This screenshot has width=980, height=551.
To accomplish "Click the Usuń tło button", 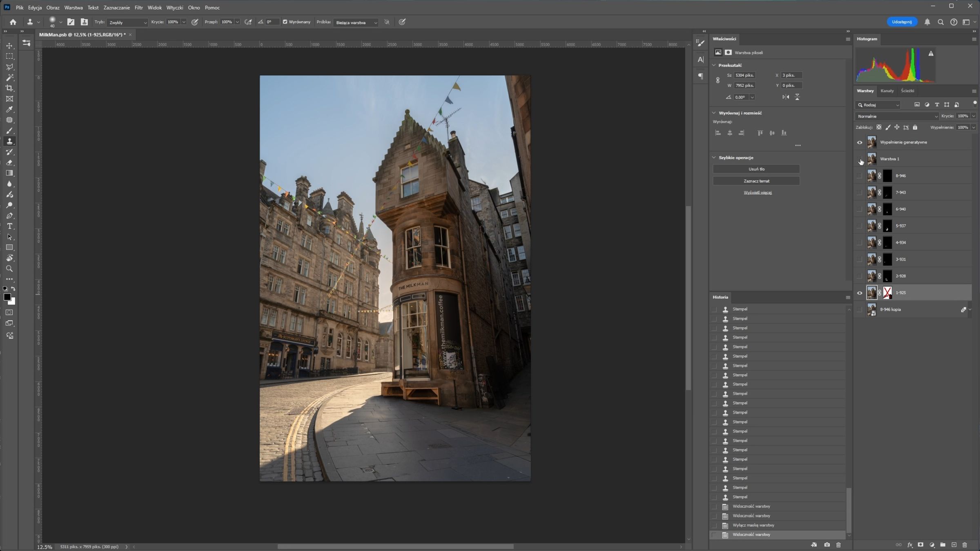I will [x=756, y=169].
